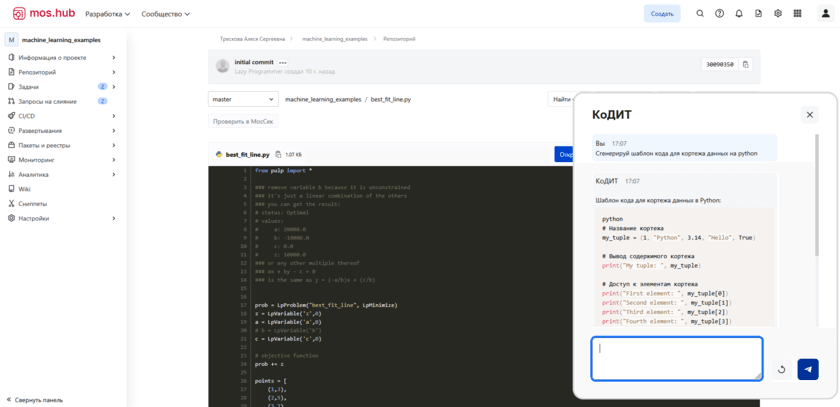Viewport: 840px width, 407px height.
Task: Open the master branch dropdown
Action: point(243,99)
